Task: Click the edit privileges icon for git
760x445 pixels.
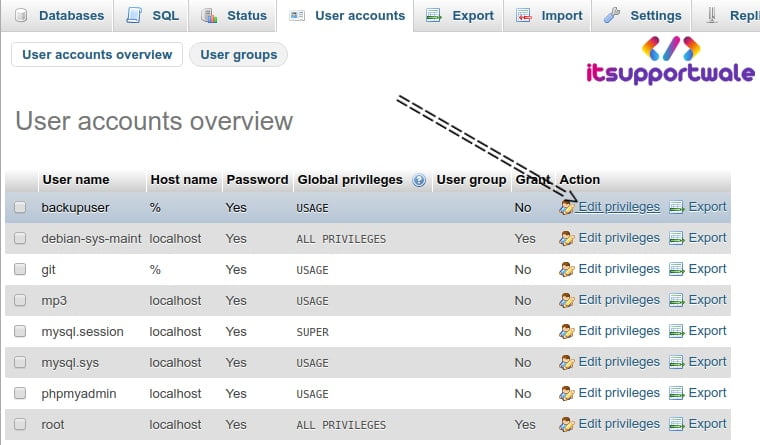Action: pos(566,270)
